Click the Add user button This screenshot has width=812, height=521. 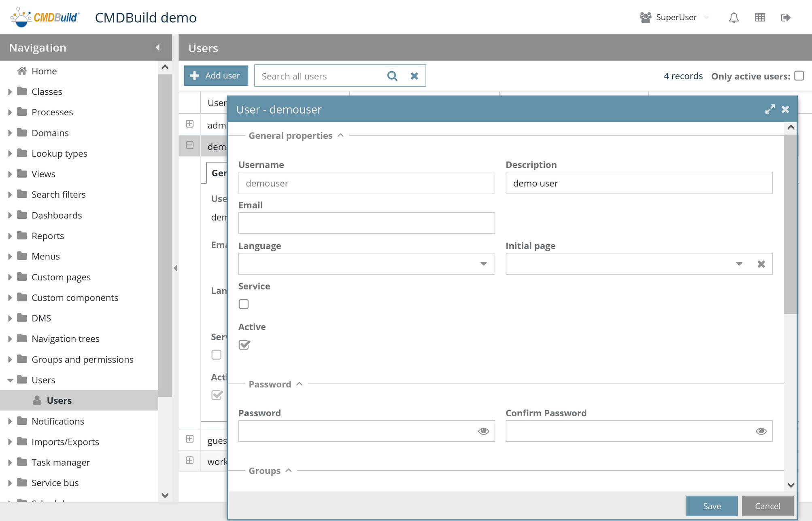[x=216, y=76]
